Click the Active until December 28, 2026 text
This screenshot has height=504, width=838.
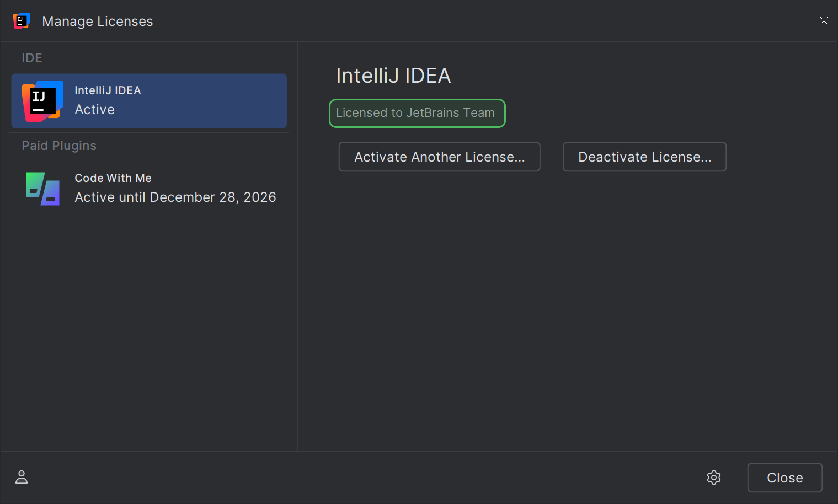coord(175,197)
